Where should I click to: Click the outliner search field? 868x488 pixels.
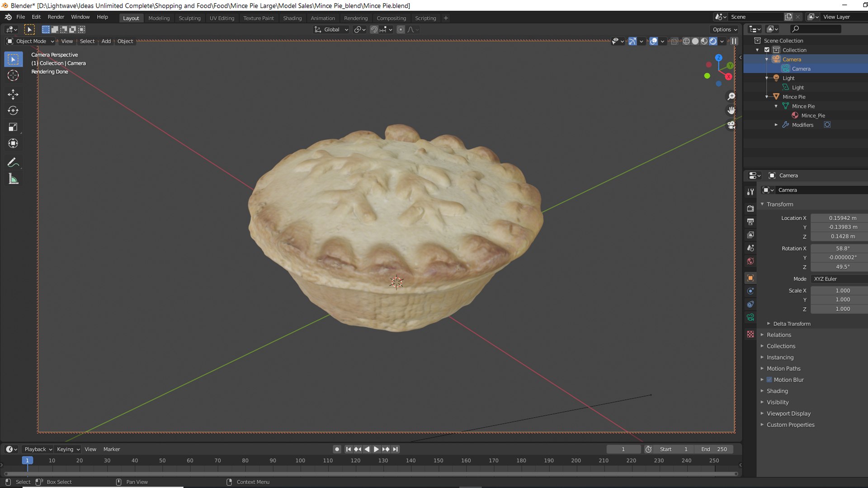coord(816,29)
